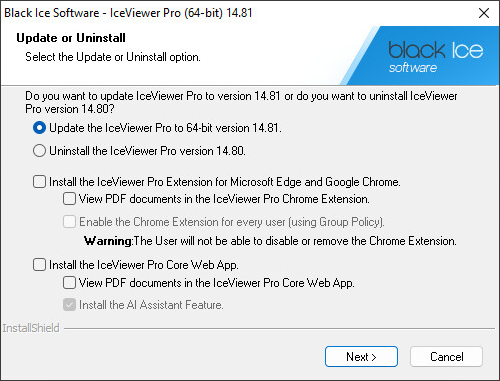
Task: Toggle the Install the AI Assistant Feature checkbox
Action: point(69,305)
